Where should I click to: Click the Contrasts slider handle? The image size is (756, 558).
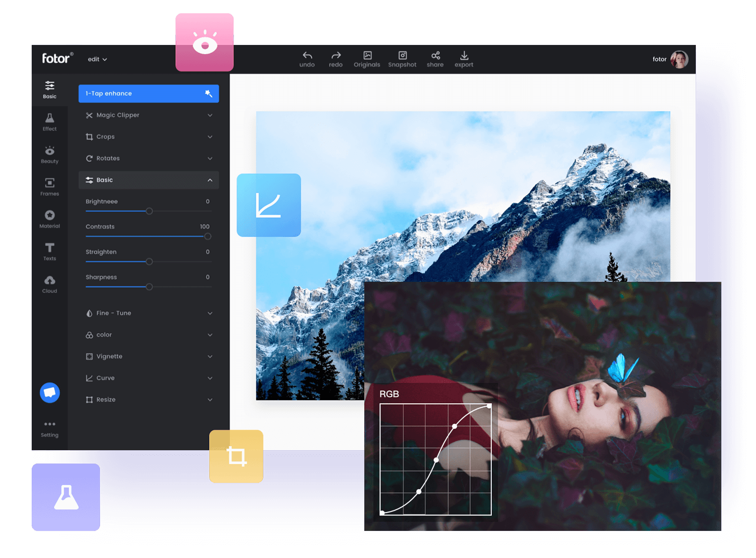pyautogui.click(x=208, y=236)
